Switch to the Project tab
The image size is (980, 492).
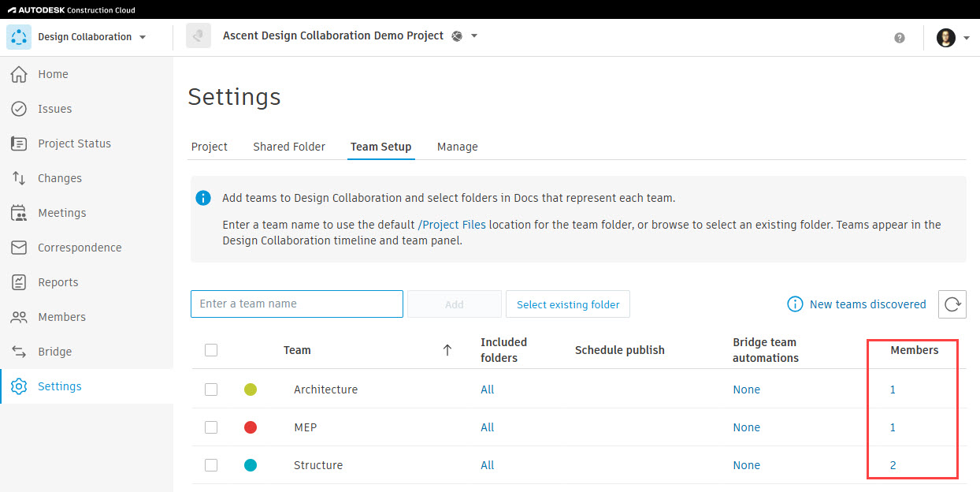pos(210,147)
